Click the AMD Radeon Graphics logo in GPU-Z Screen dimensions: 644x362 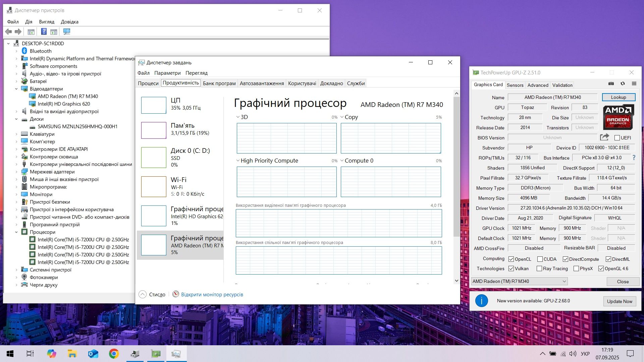tap(619, 117)
